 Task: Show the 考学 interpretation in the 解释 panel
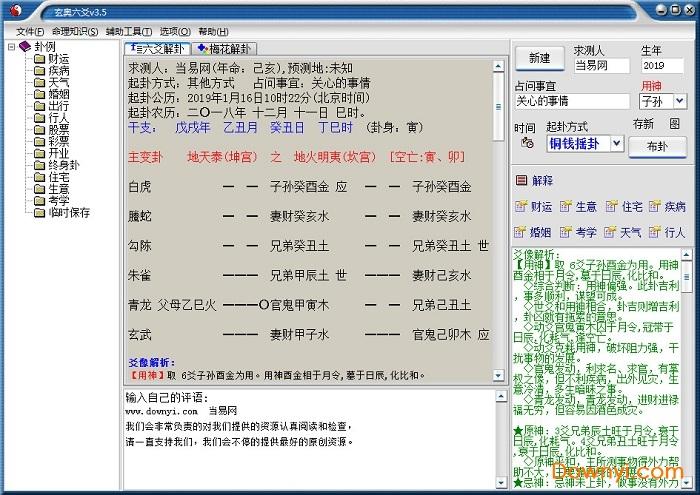point(578,232)
